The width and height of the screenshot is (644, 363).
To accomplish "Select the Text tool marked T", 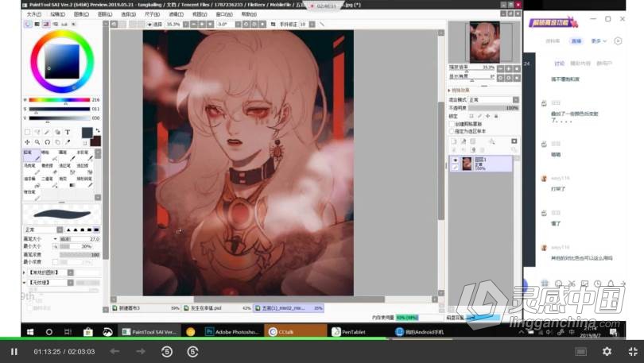I will click(68, 132).
